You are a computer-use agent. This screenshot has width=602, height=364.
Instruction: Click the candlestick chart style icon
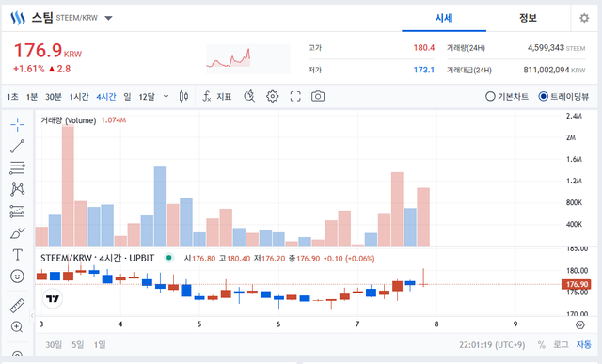tap(183, 96)
